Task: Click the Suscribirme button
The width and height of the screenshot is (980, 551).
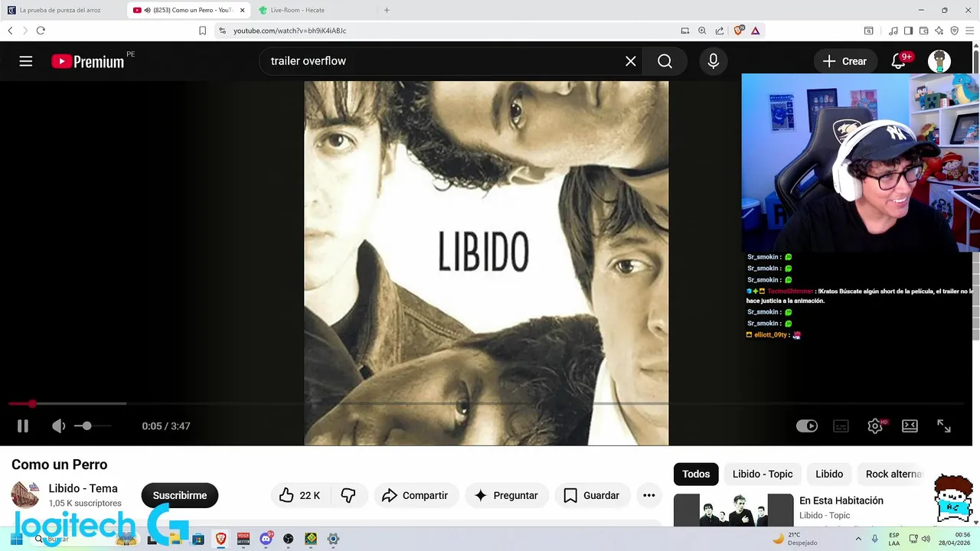Action: point(180,495)
